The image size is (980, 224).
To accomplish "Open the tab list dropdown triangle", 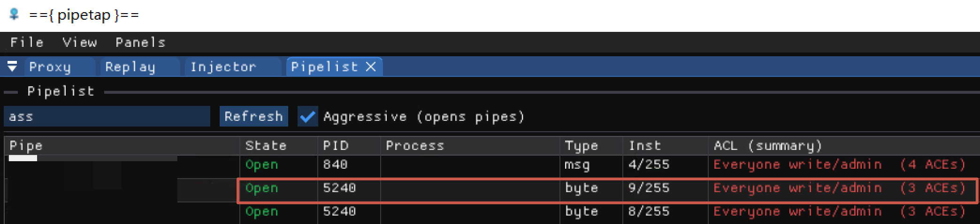I will pyautogui.click(x=13, y=67).
